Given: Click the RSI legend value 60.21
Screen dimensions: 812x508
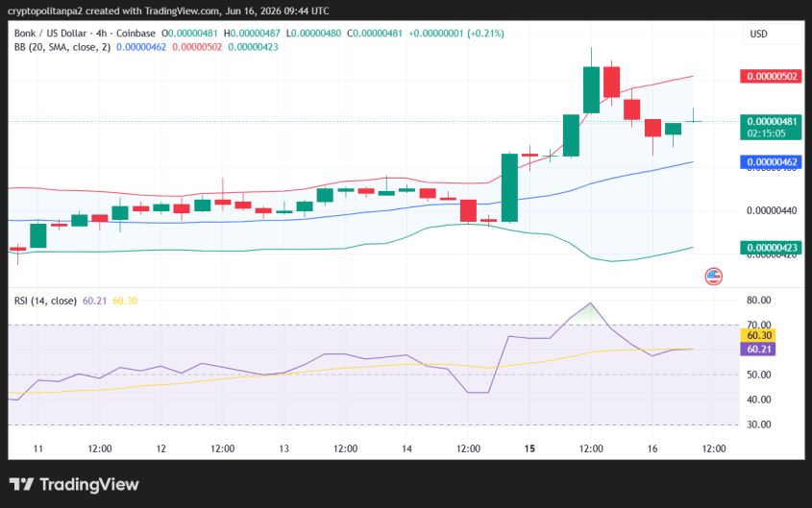Looking at the screenshot, I should pos(94,301).
